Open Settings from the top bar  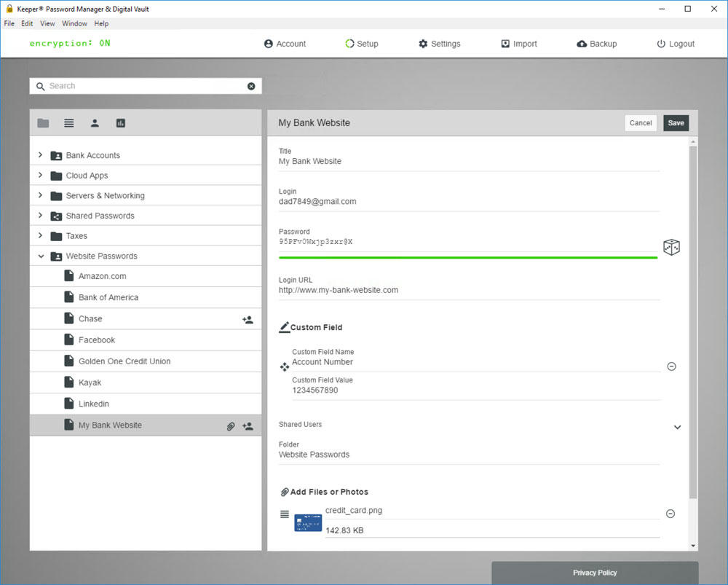tap(439, 44)
